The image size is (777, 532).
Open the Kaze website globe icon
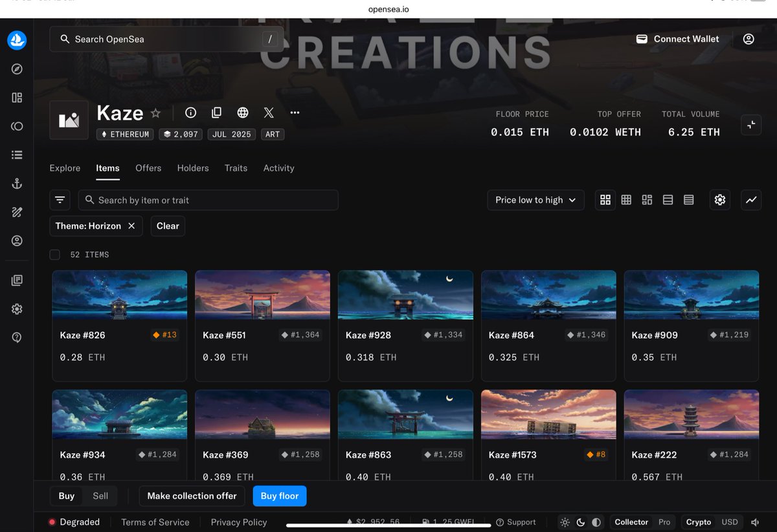pos(243,113)
